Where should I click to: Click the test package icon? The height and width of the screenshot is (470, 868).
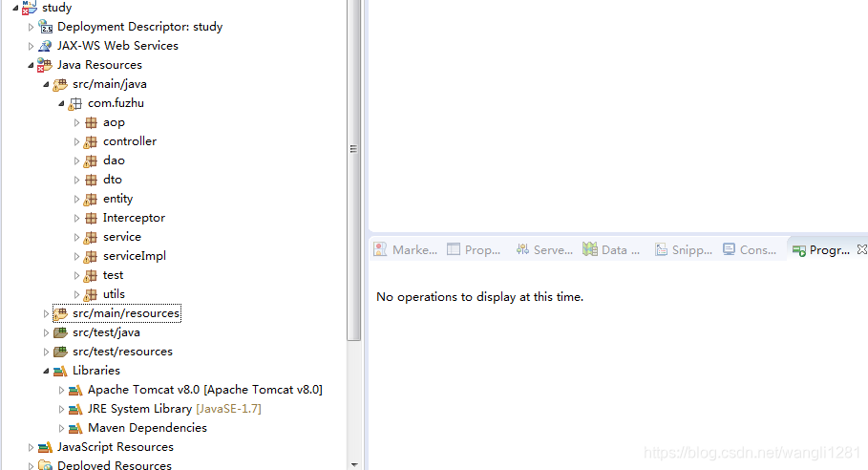pos(90,276)
